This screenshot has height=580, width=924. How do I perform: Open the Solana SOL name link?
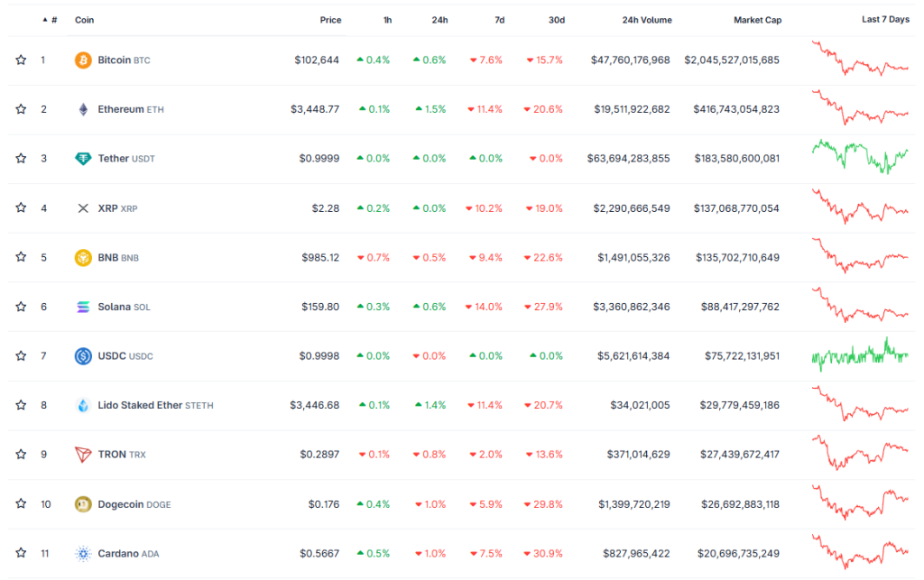pos(113,306)
